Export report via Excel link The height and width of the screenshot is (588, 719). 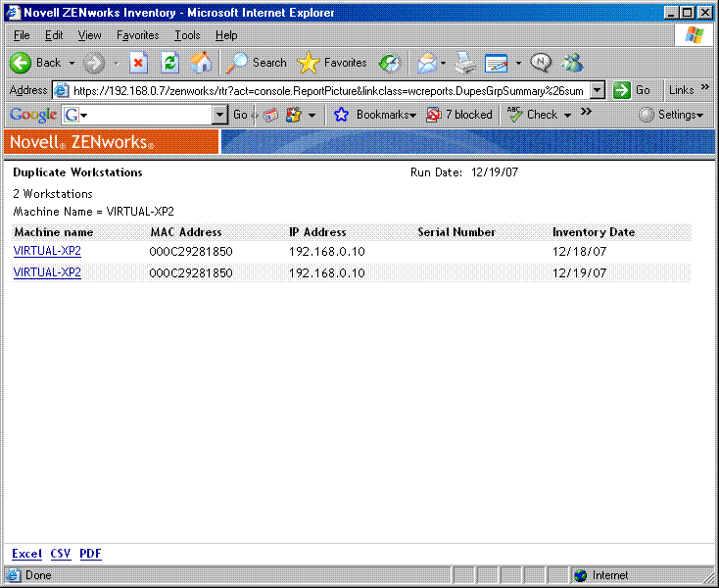[27, 554]
